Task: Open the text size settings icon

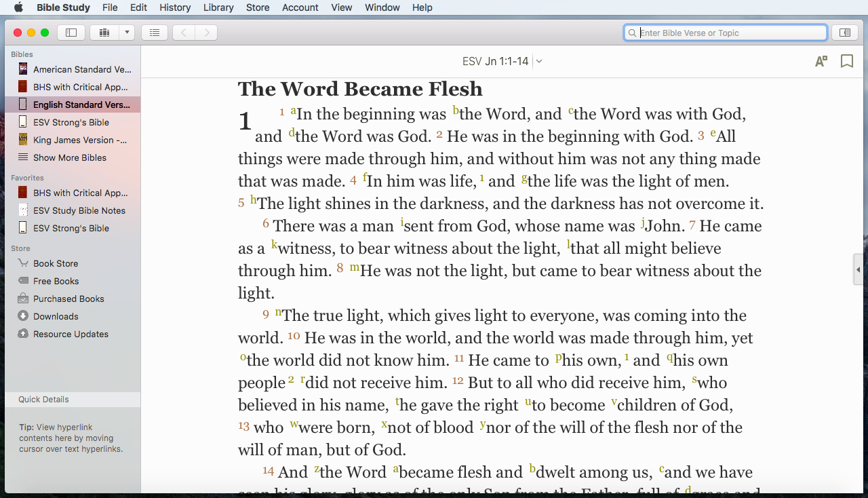Action: 821,62
